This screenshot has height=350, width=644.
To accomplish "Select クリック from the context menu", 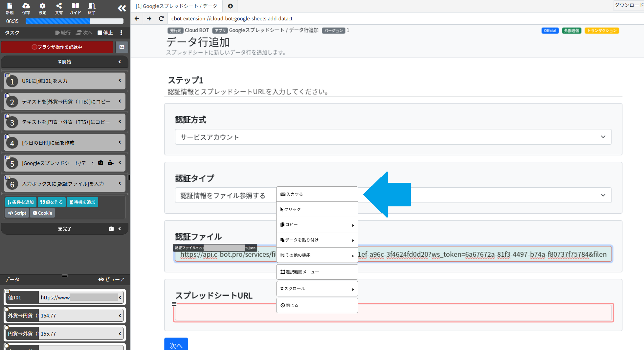I will 292,209.
